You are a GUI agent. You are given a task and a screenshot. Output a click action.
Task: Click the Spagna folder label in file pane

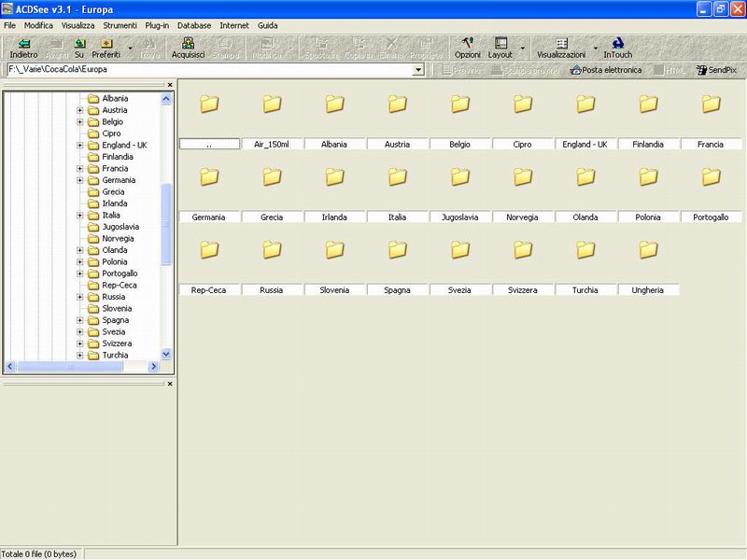[x=398, y=290]
